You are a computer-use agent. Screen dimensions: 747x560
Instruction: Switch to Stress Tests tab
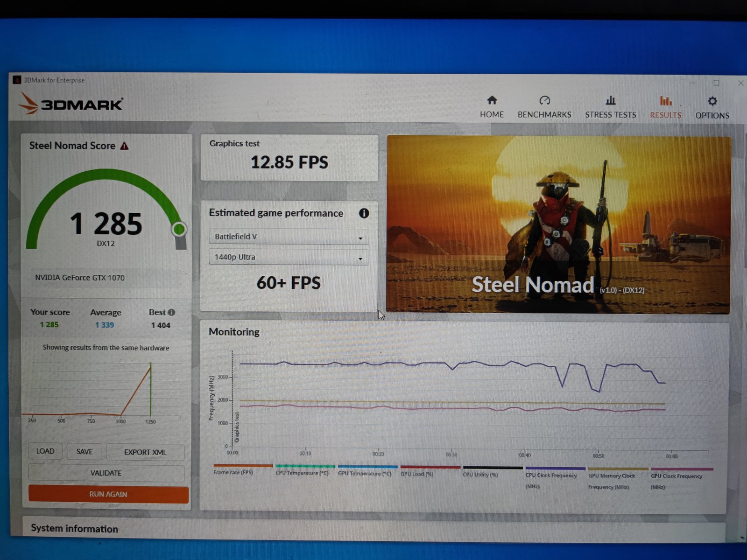(x=610, y=107)
